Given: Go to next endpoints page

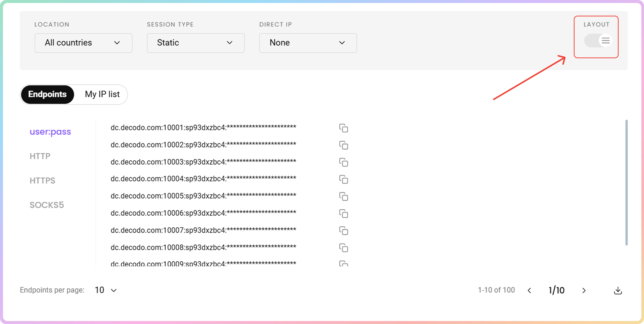Looking at the screenshot, I should (584, 290).
